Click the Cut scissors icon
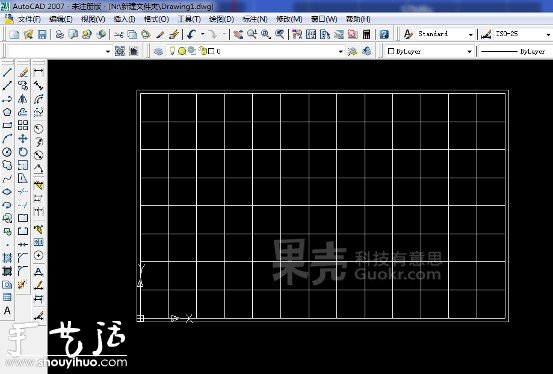 click(x=118, y=34)
